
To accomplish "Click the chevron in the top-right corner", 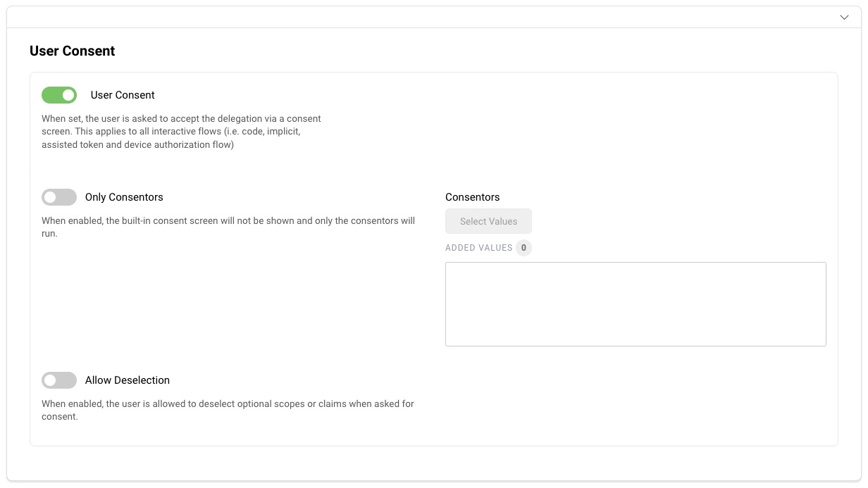I will tap(843, 17).
